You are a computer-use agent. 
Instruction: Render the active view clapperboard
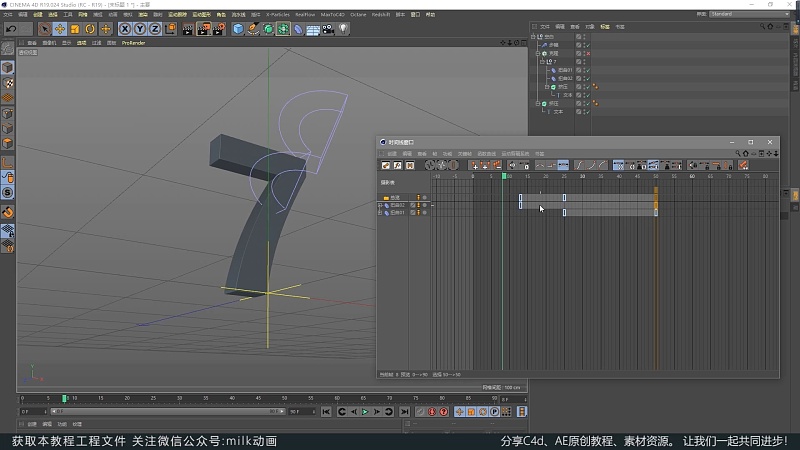(x=188, y=29)
